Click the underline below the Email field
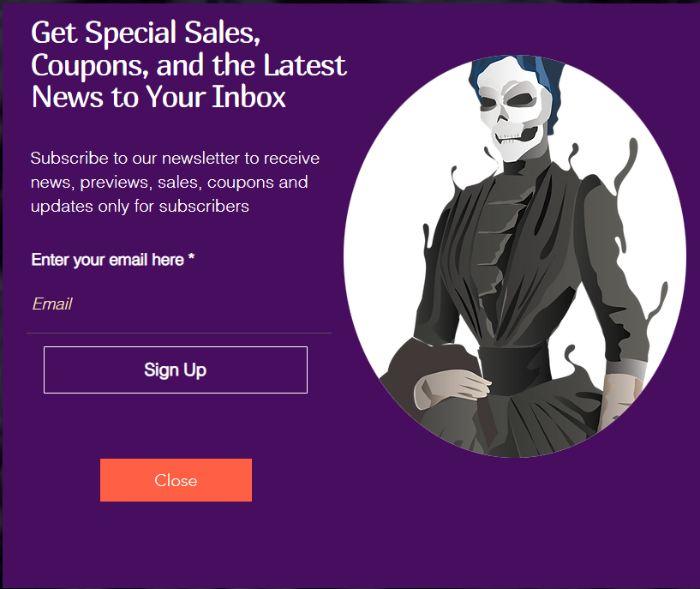The height and width of the screenshot is (589, 700). pos(179,333)
